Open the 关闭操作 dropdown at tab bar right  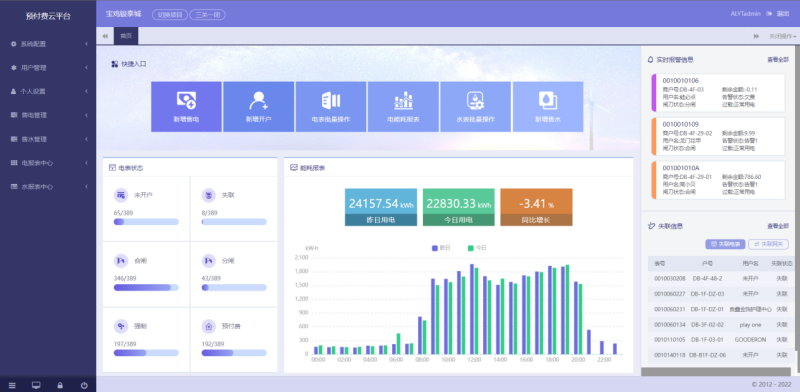(783, 36)
